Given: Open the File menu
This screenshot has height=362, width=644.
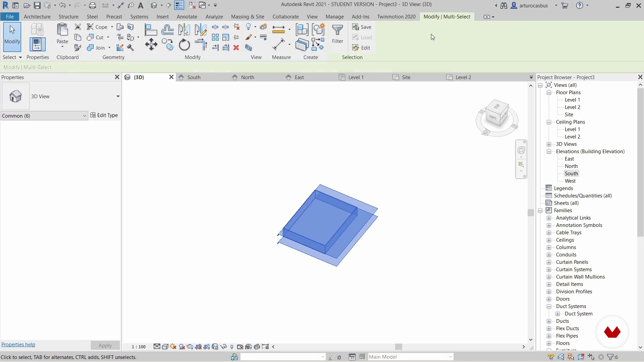Looking at the screenshot, I should [10, 17].
